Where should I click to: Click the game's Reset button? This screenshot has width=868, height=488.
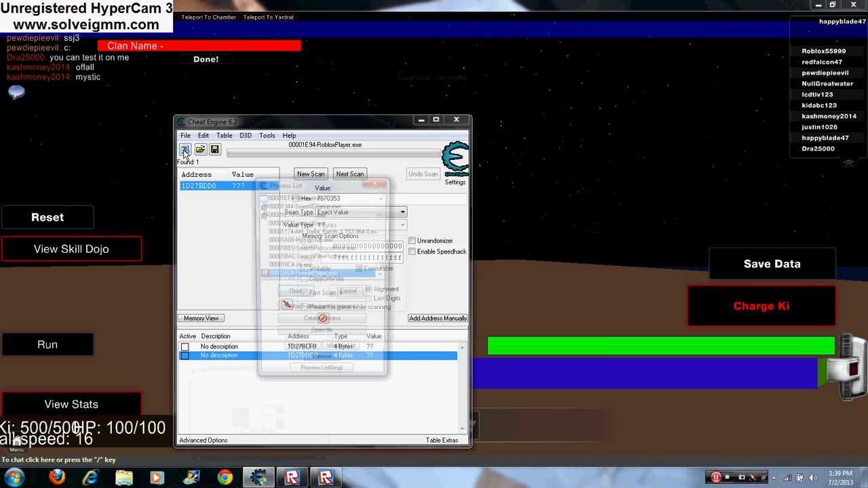[47, 218]
